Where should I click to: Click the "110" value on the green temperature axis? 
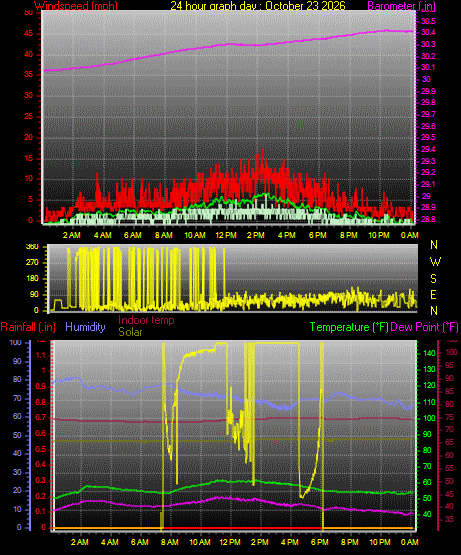(429, 402)
